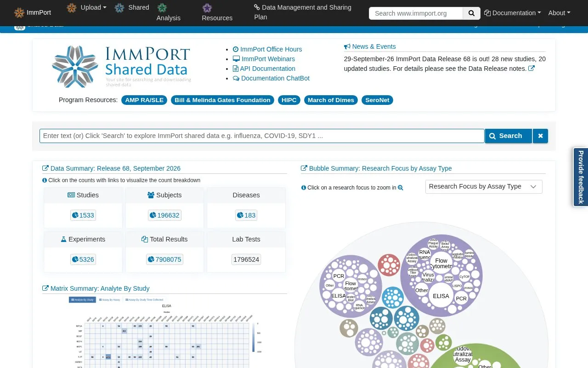The width and height of the screenshot is (588, 368).
Task: Focus the shared data search text box
Action: pyautogui.click(x=262, y=136)
